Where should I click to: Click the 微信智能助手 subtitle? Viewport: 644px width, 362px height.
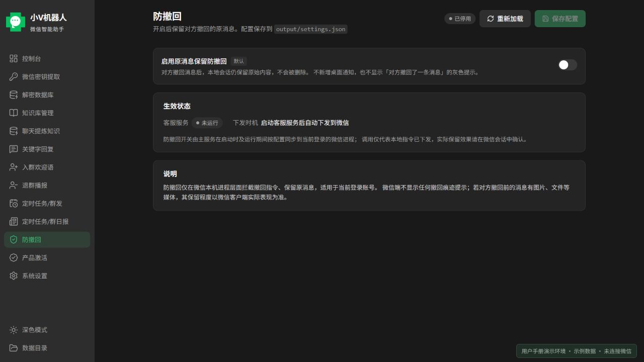47,29
